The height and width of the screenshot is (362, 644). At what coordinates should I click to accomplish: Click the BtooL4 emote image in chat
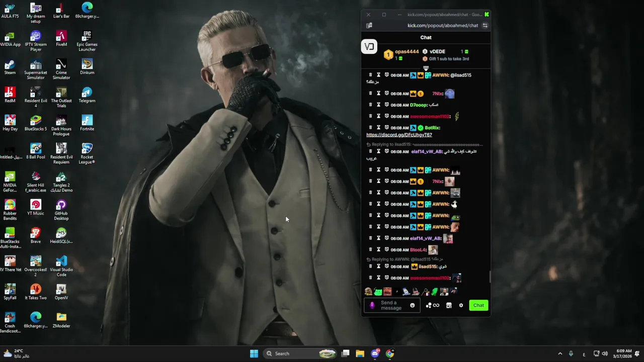[433, 250]
